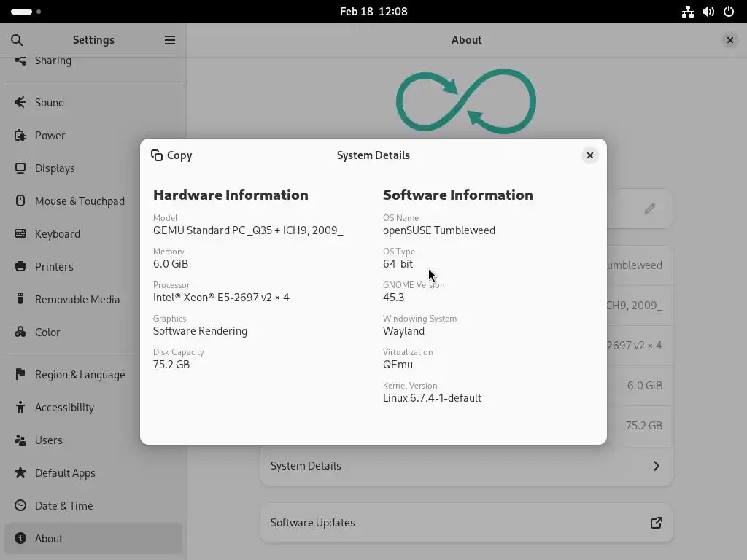Click the Keyboard icon in sidebar
This screenshot has height=560, width=747.
click(x=20, y=233)
